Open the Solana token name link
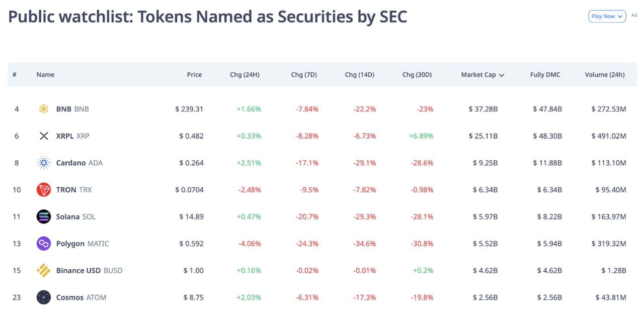 [68, 217]
